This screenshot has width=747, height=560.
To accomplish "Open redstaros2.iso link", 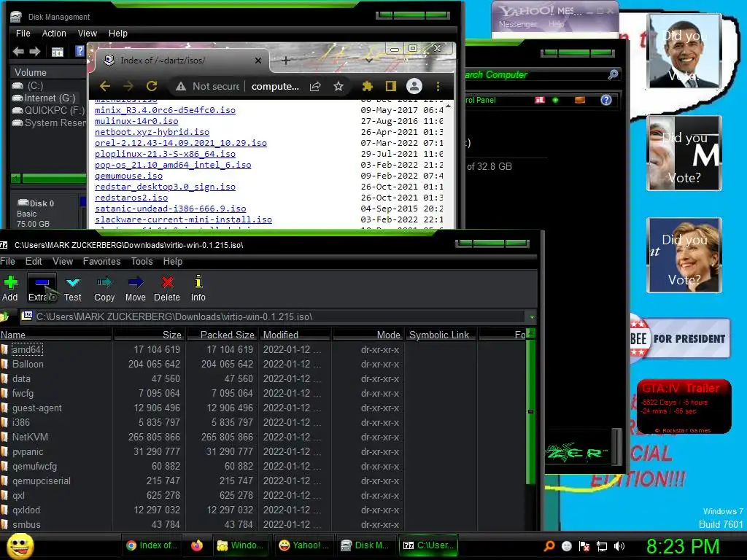I will (x=131, y=198).
